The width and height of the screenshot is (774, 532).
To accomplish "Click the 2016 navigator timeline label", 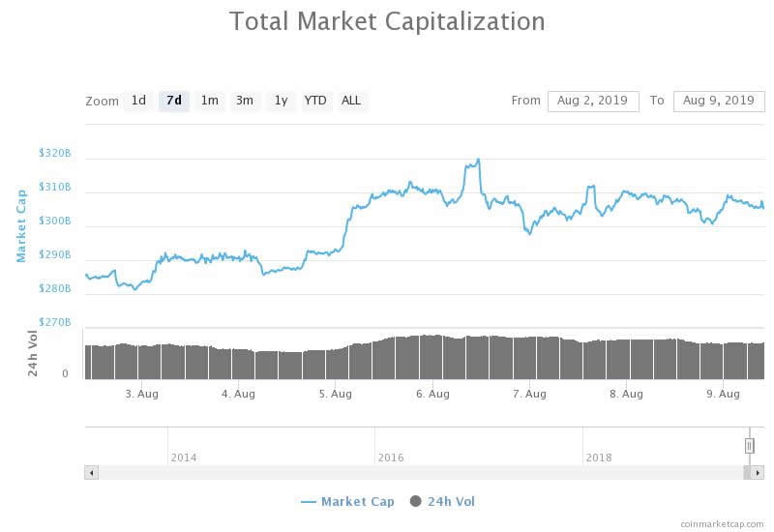I will click(391, 458).
